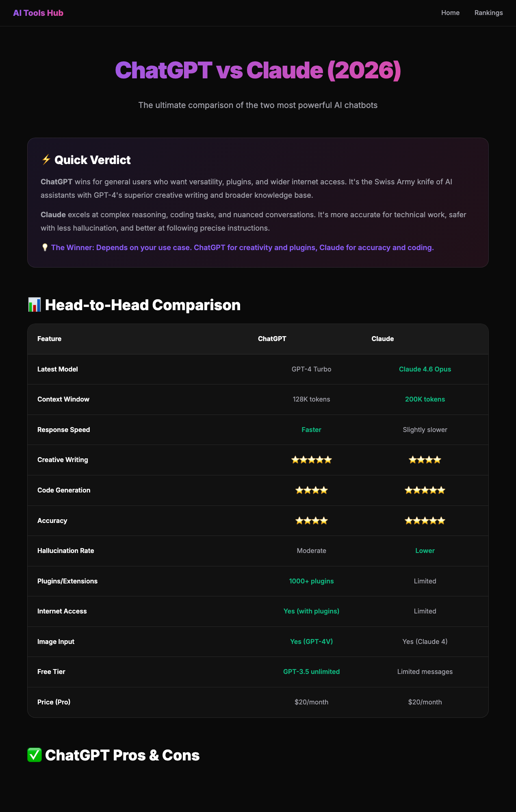
Task: Open the Rankings page
Action: point(488,13)
